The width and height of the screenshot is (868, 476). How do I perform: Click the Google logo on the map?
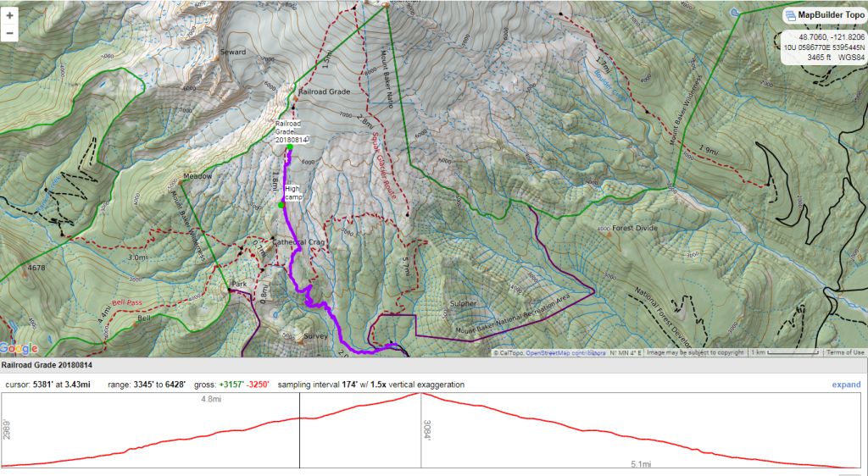click(x=19, y=348)
